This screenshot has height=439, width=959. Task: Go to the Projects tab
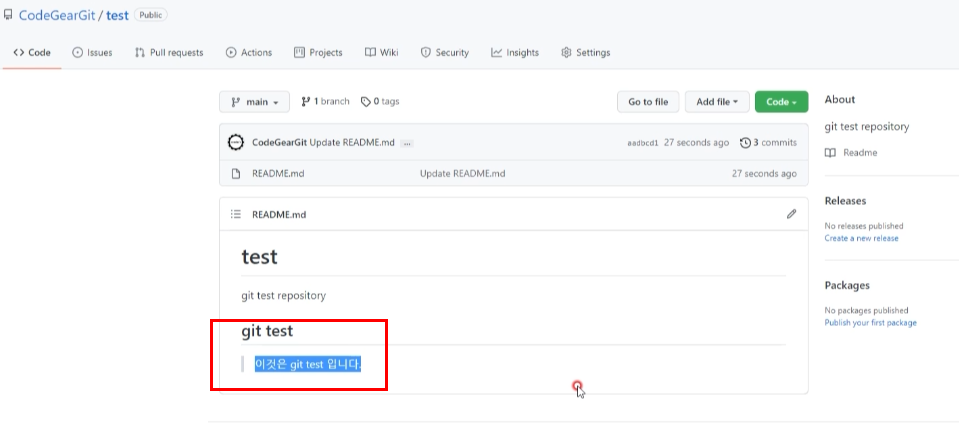tap(318, 53)
